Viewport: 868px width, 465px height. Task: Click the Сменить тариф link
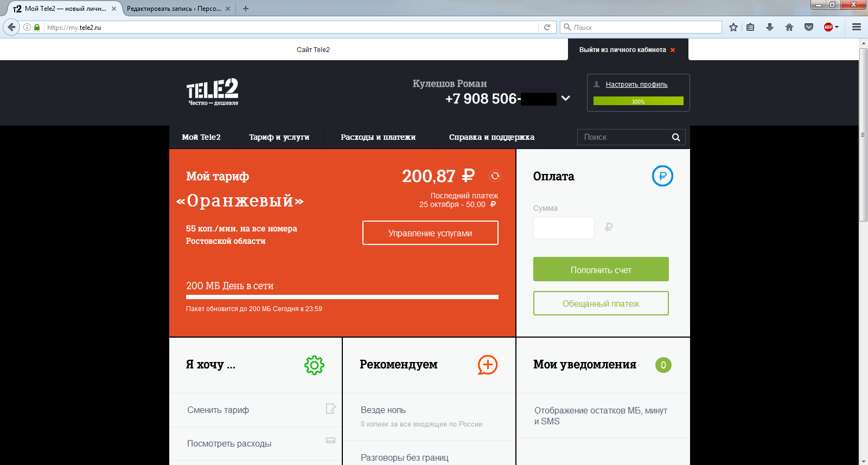click(218, 410)
